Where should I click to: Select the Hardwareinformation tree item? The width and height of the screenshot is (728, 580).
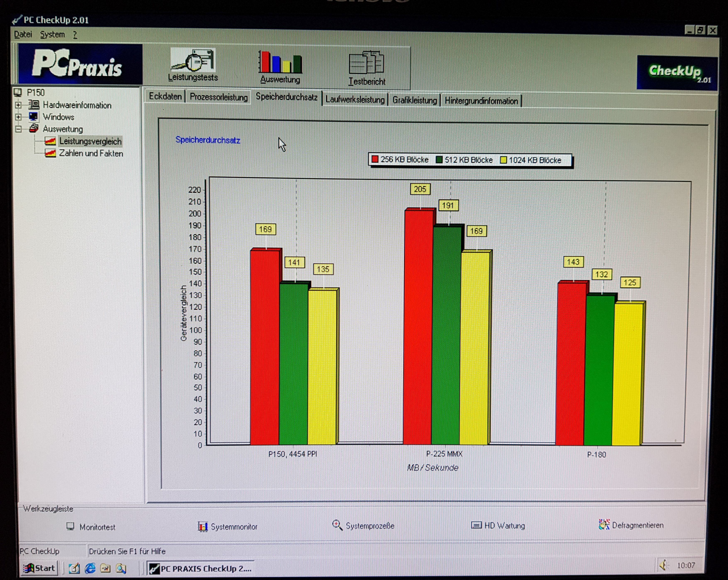pyautogui.click(x=77, y=105)
